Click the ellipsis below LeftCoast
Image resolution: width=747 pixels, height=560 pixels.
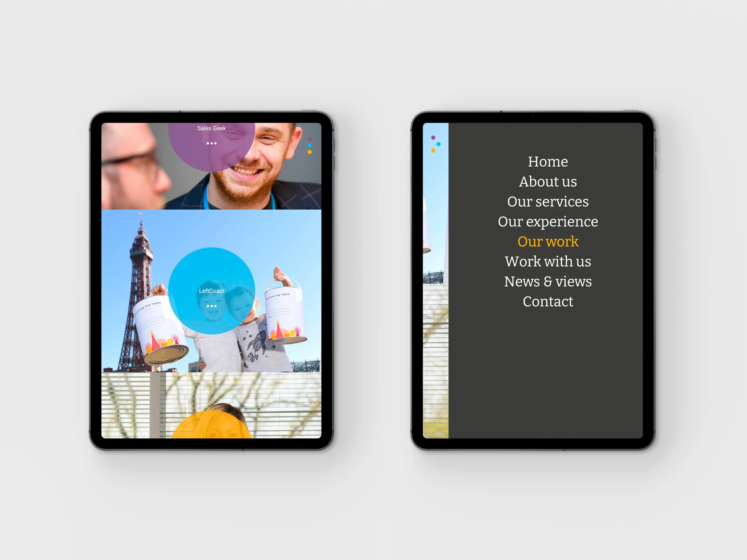point(212,306)
